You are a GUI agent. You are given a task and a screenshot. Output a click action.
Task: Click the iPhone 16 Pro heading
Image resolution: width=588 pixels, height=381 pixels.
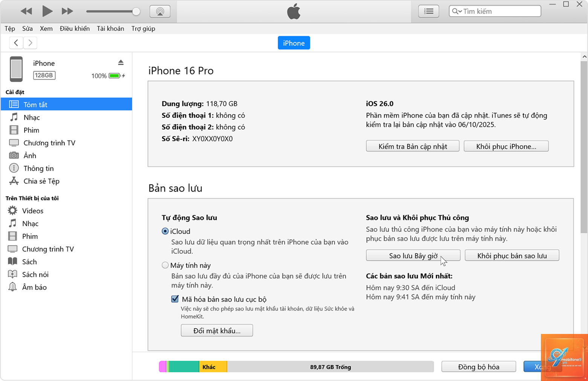pos(181,71)
